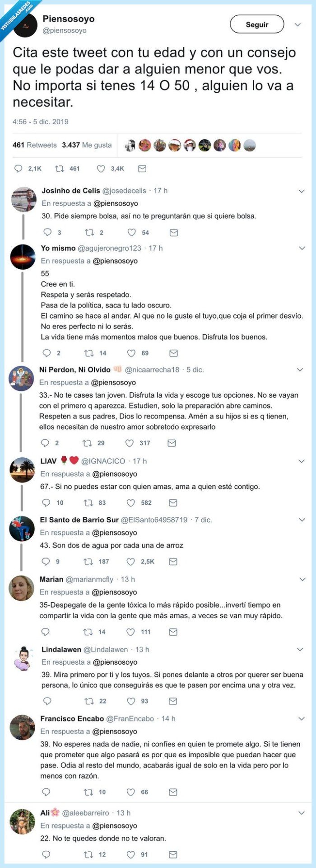Screen dimensions: 316x868
Task: Select the reply bubble icon on Ali's tweet
Action: 46,851
